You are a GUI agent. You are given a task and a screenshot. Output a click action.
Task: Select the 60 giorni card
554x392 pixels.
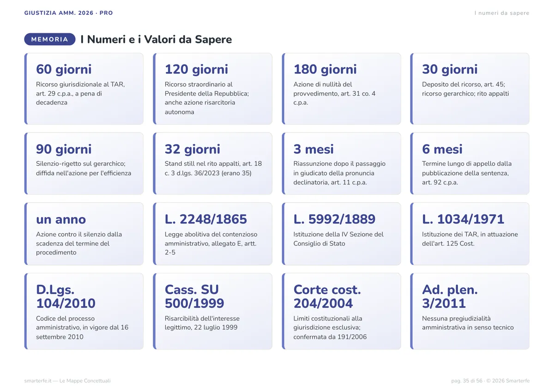(x=84, y=89)
